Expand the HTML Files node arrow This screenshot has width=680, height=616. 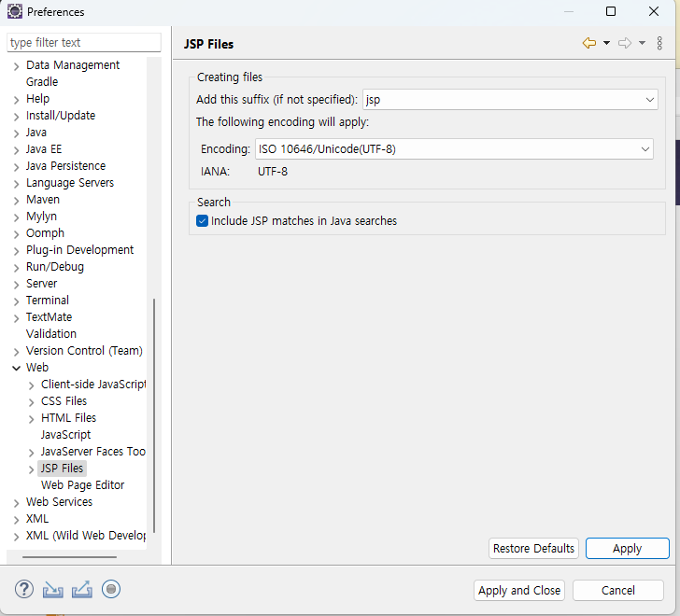pyautogui.click(x=31, y=419)
